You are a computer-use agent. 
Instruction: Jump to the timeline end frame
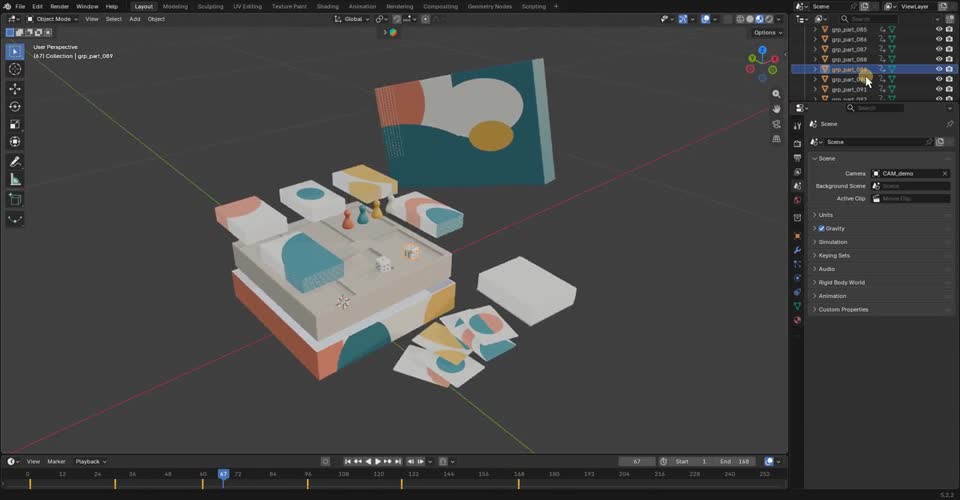click(398, 461)
